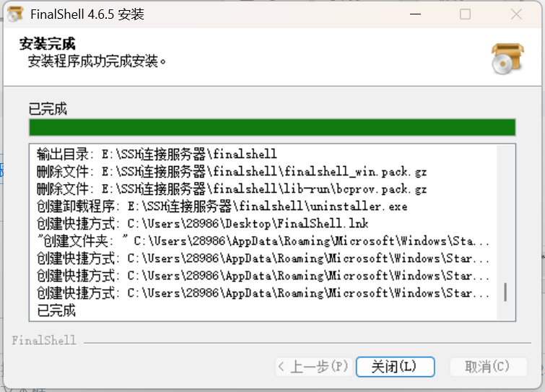Select log line deleting finalshell_win.pack.gz
Screen dimensions: 545x392
coord(232,171)
